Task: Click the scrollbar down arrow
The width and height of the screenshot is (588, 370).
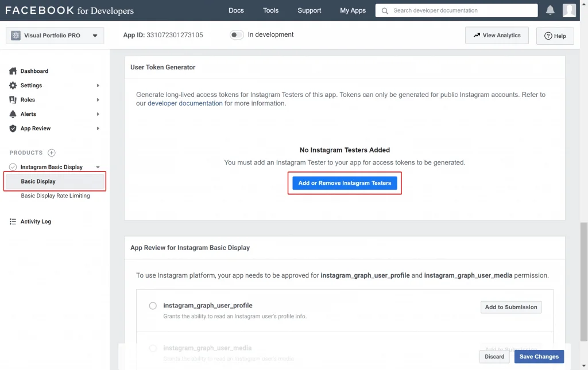Action: [583, 366]
